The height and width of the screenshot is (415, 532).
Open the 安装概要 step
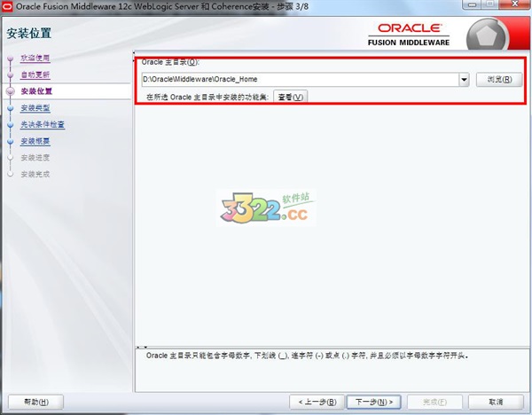pos(35,141)
